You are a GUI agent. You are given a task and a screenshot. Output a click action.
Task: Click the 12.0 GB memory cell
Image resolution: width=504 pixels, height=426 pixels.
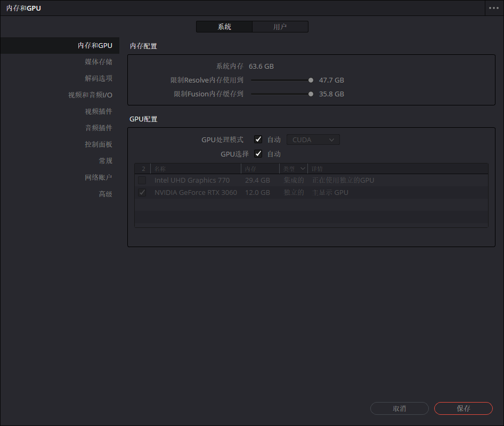(x=257, y=192)
